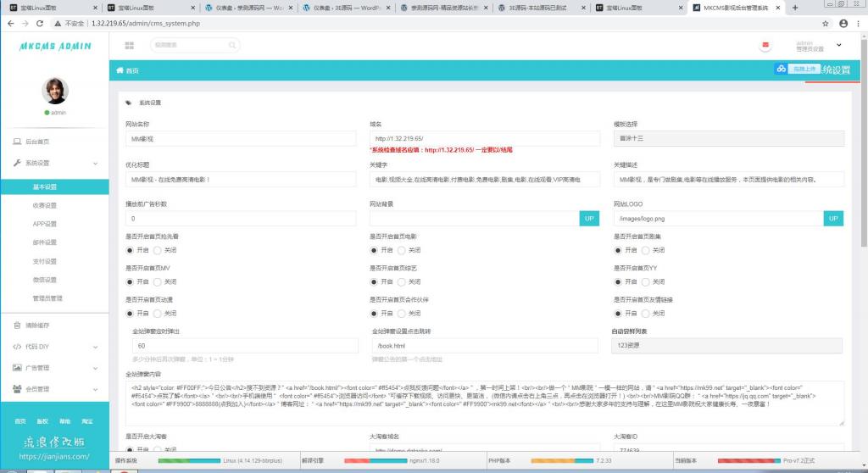Open the admin account dropdown arrow
868x473 pixels.
click(x=839, y=45)
